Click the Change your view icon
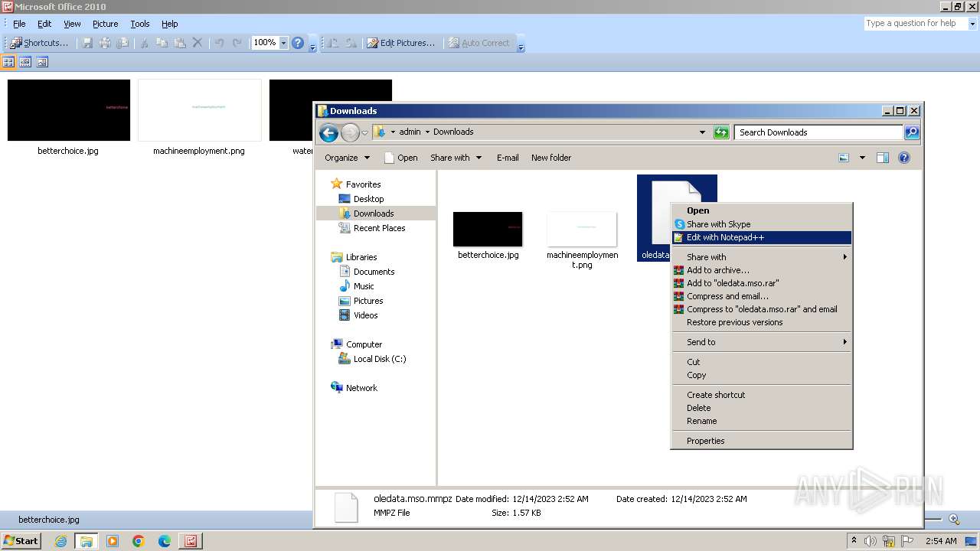Viewport: 980px width, 551px height. [844, 158]
